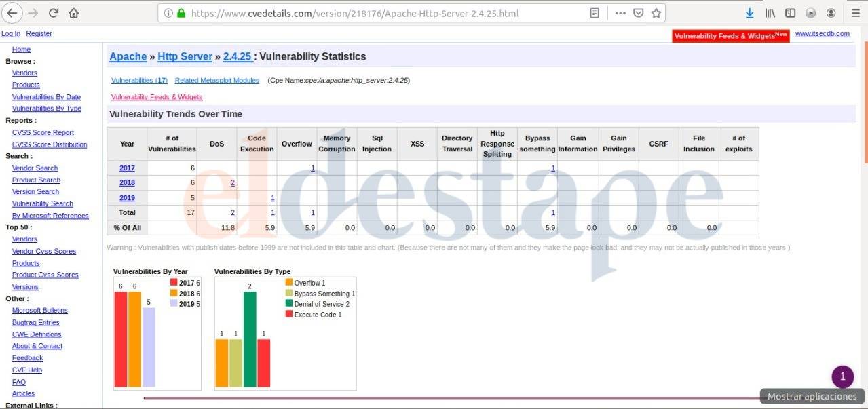Open Bugtraq Entries link
868x409 pixels.
36,323
